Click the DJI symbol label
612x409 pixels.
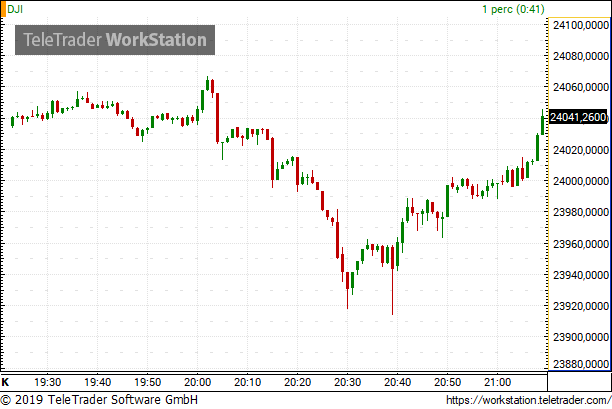pyautogui.click(x=15, y=9)
